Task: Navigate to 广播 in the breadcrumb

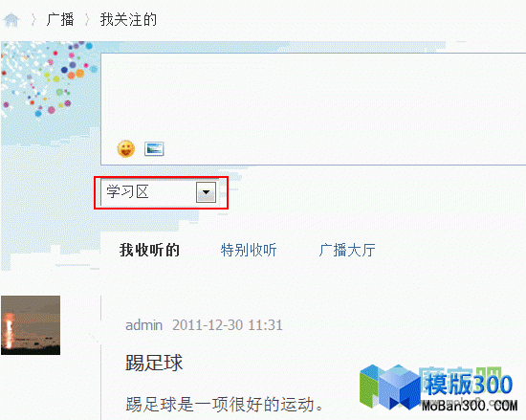Action: (x=60, y=19)
